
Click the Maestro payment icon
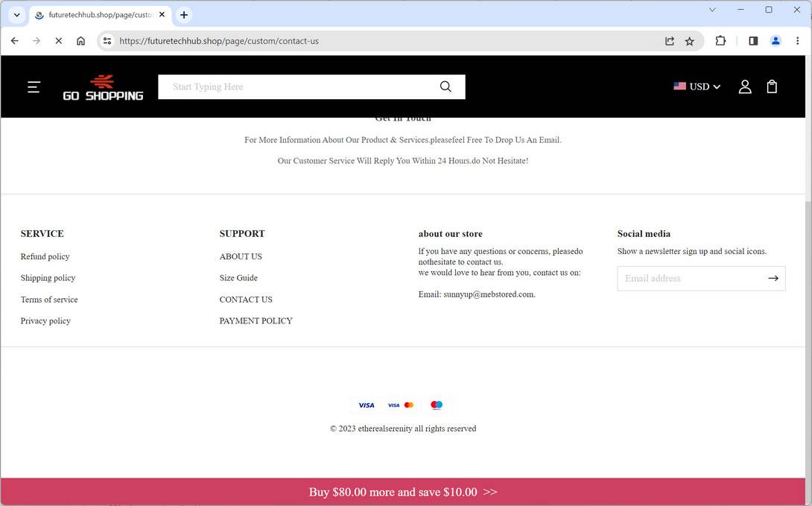point(436,405)
